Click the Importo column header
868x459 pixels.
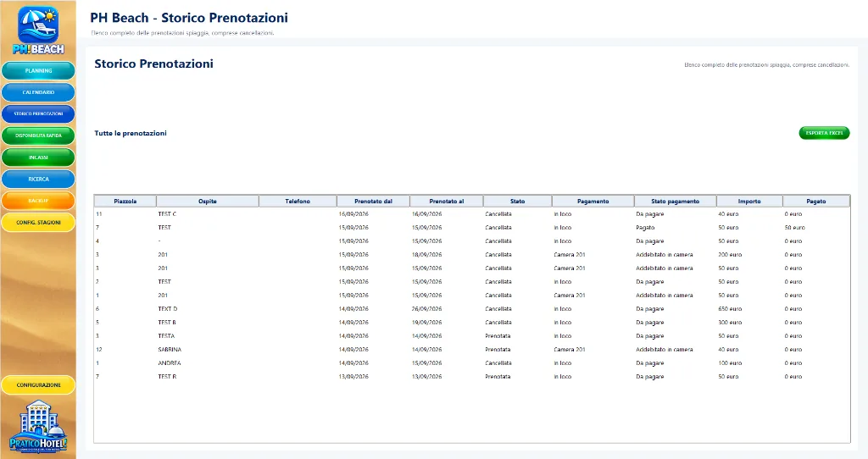click(749, 202)
